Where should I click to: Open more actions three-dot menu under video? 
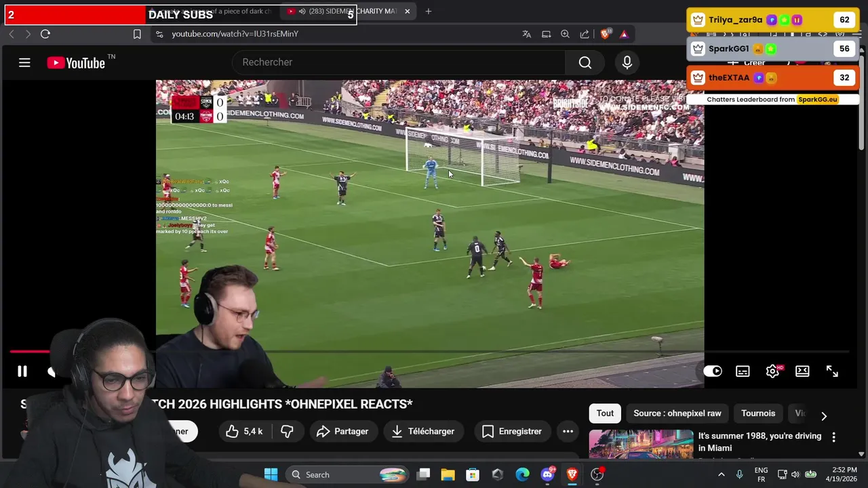(x=568, y=431)
